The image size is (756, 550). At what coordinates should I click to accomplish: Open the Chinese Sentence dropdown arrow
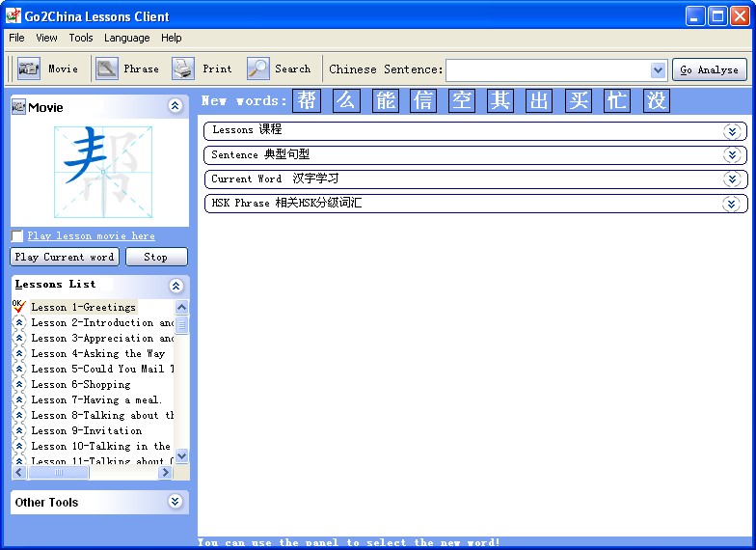(658, 70)
